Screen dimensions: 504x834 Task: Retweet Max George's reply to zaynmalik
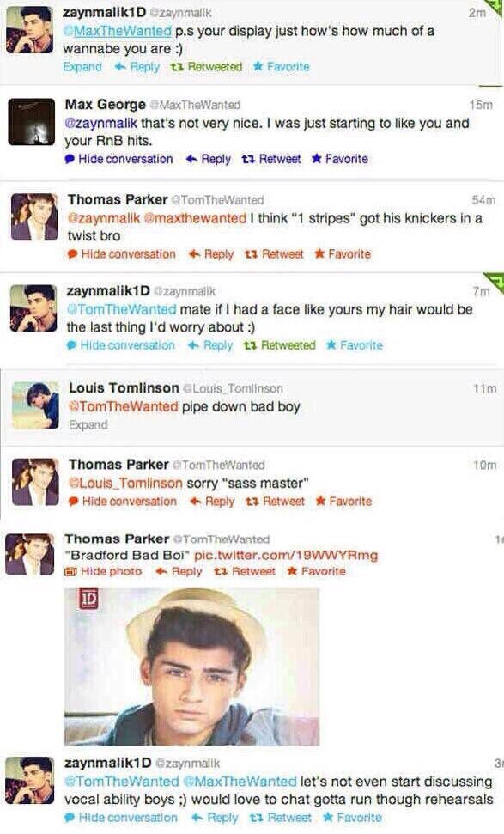[x=271, y=159]
